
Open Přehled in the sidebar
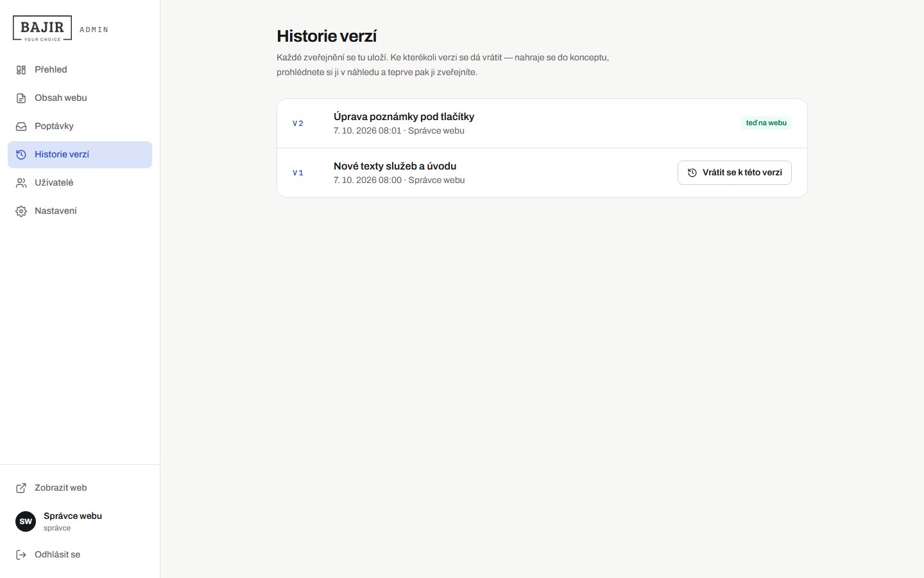(80, 70)
